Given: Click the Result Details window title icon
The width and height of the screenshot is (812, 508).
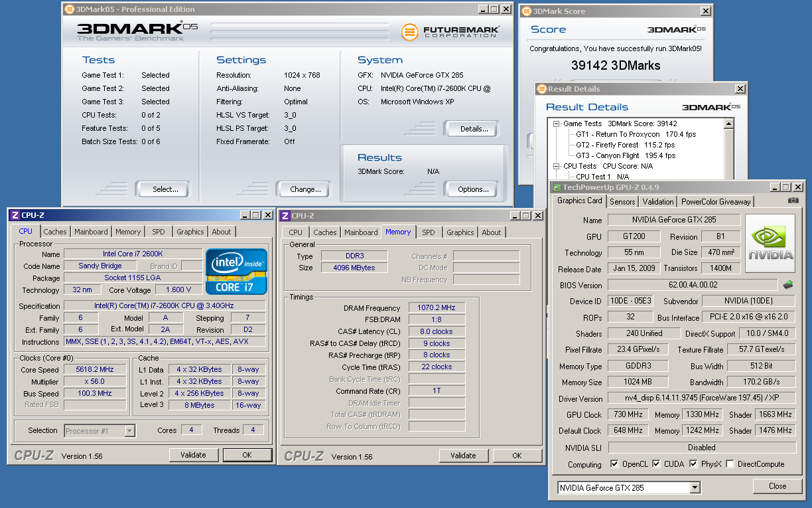Looking at the screenshot, I should (x=542, y=88).
